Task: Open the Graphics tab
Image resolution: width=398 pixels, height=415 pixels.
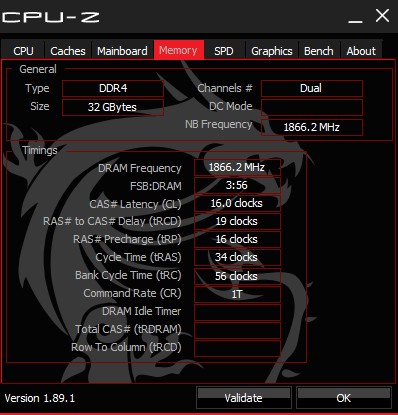Action: pyautogui.click(x=272, y=51)
